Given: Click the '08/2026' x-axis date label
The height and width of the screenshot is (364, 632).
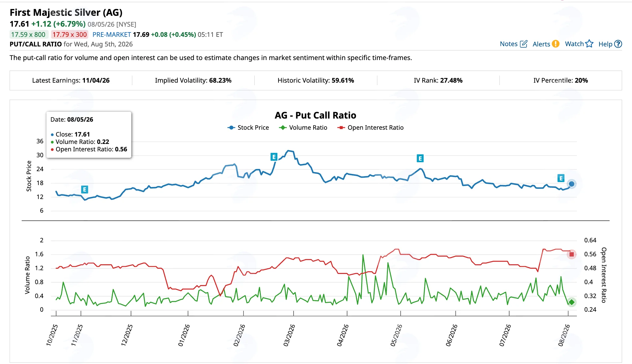Looking at the screenshot, I should [564, 335].
